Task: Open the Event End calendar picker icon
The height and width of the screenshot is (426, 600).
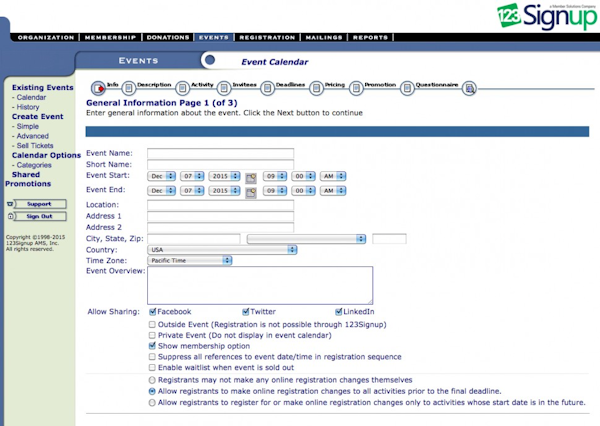Action: 251,192
